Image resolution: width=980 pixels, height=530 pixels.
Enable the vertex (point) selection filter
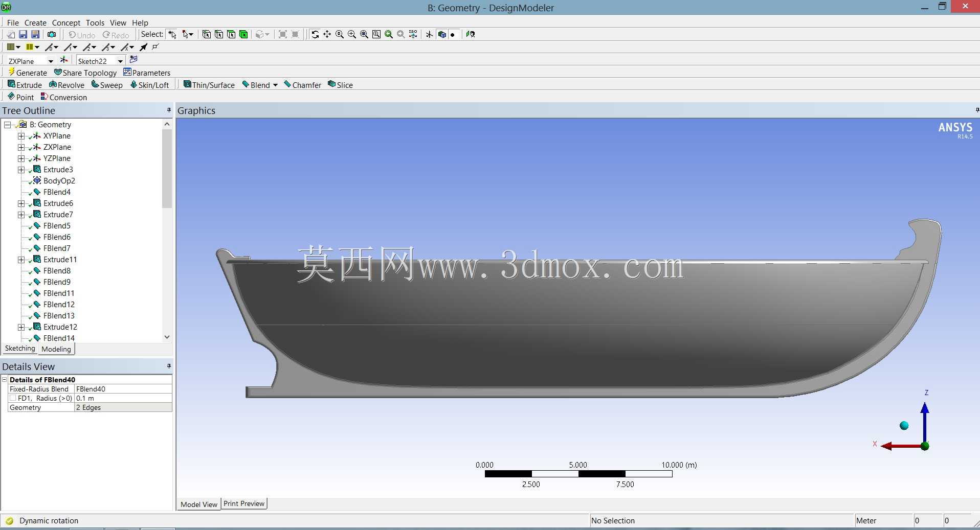coord(207,34)
